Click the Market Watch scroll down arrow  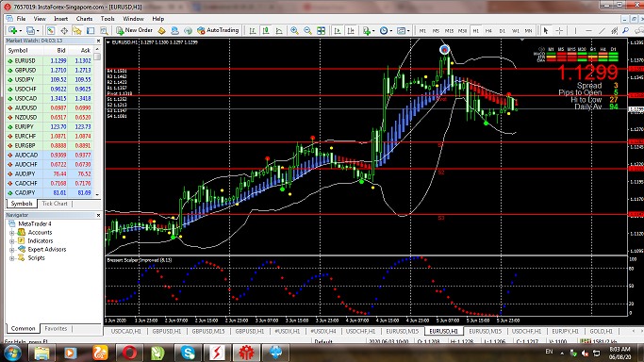click(97, 194)
